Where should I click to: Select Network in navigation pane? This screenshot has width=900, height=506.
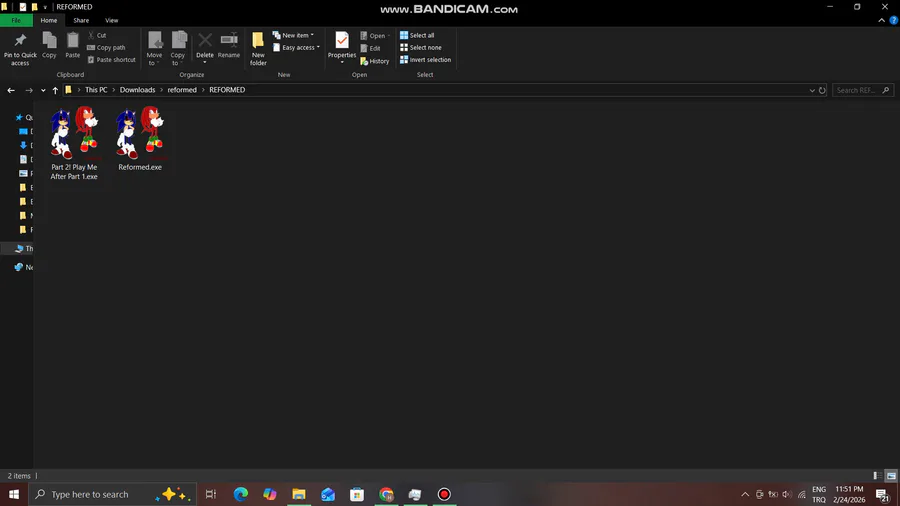pos(24,267)
